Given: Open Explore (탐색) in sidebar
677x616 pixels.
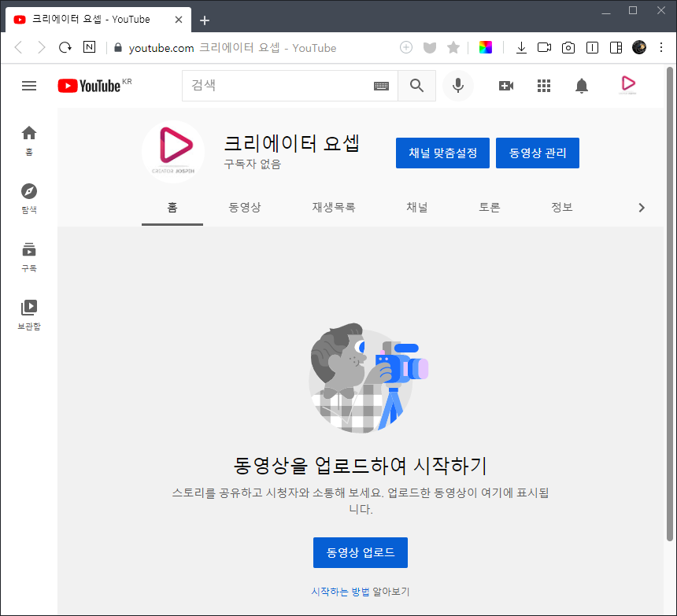Looking at the screenshot, I should 29,198.
